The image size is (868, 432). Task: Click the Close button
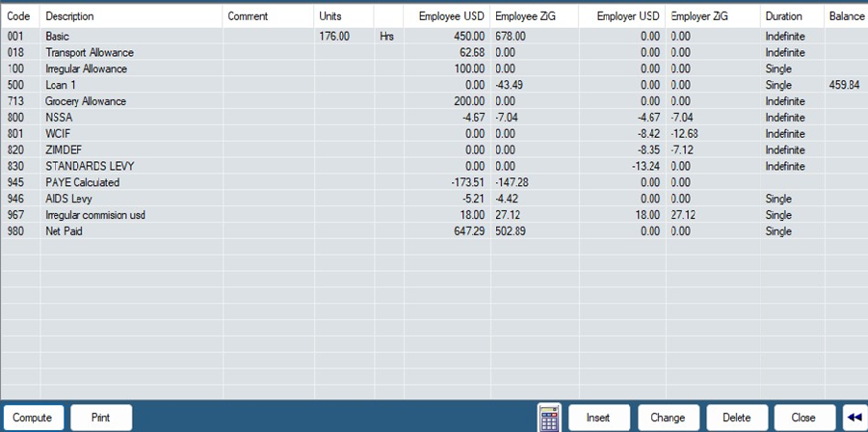click(x=804, y=418)
